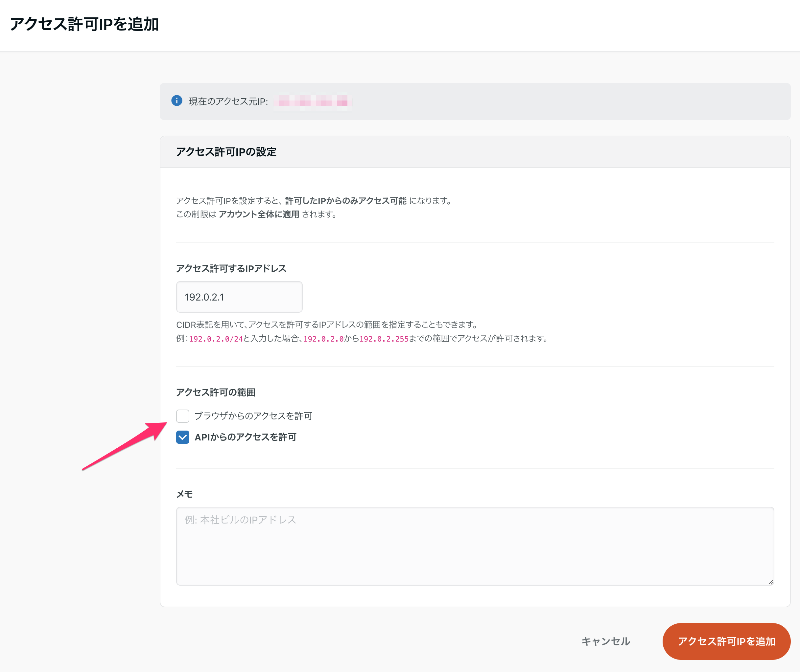Image resolution: width=800 pixels, height=672 pixels.
Task: Click the ブラウザからのアクセスを許可 label text
Action: coord(253,416)
